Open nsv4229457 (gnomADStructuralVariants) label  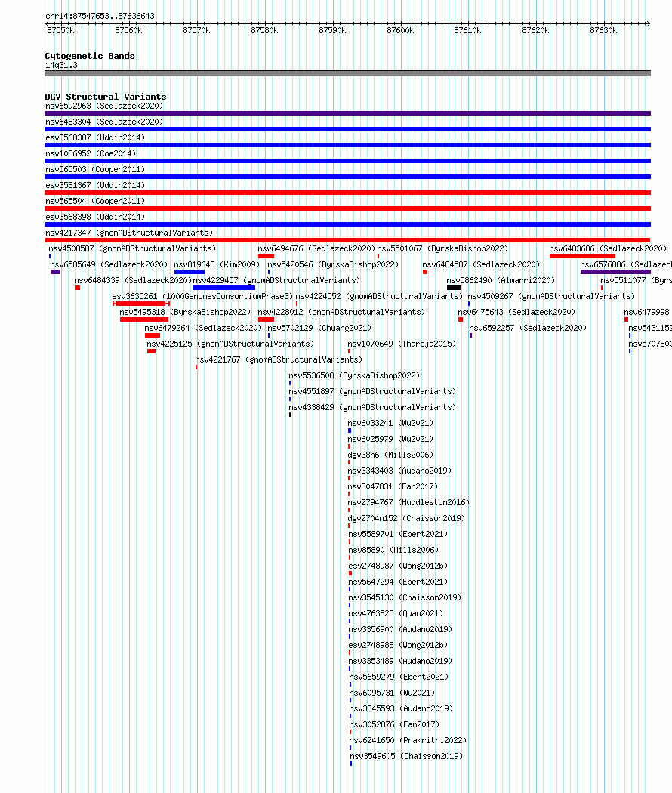click(x=276, y=280)
